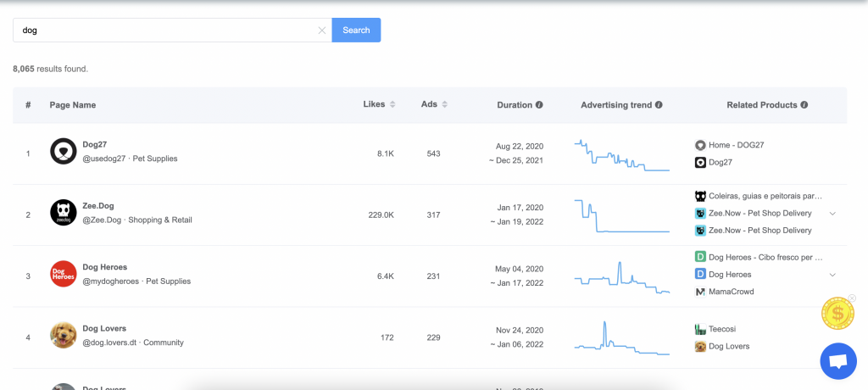868x390 pixels.
Task: View the Dog Heroes advertising trend chart
Action: coord(622,277)
